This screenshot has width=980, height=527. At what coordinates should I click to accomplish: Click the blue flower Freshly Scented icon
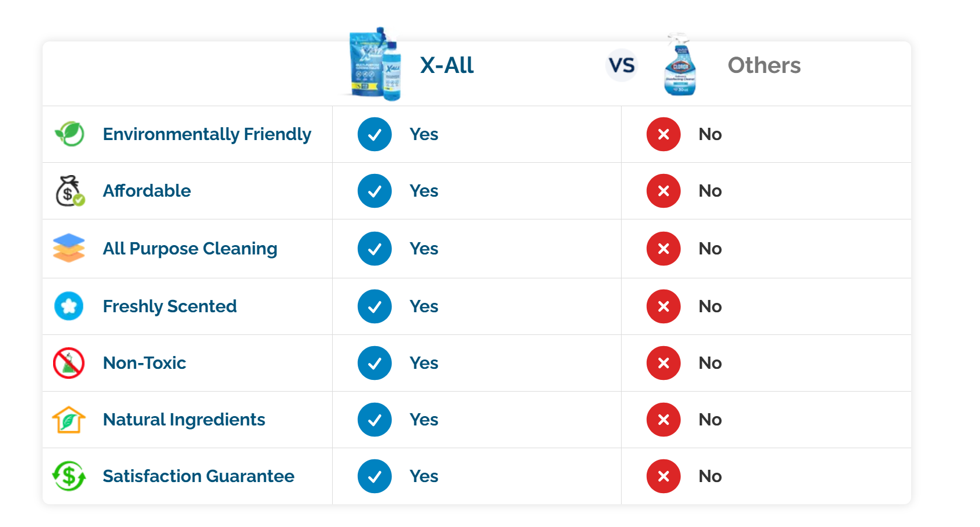point(69,306)
